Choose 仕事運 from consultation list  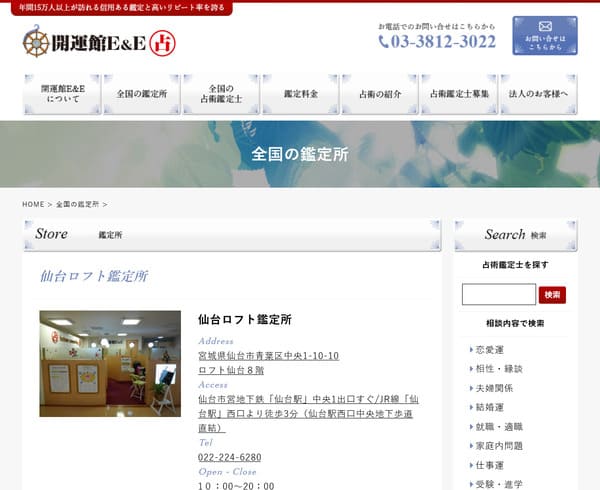(x=489, y=465)
